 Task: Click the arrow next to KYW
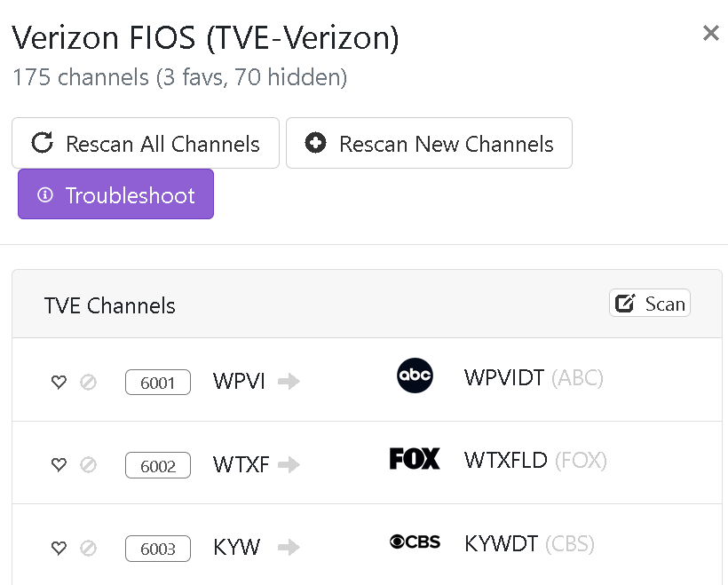[289, 548]
